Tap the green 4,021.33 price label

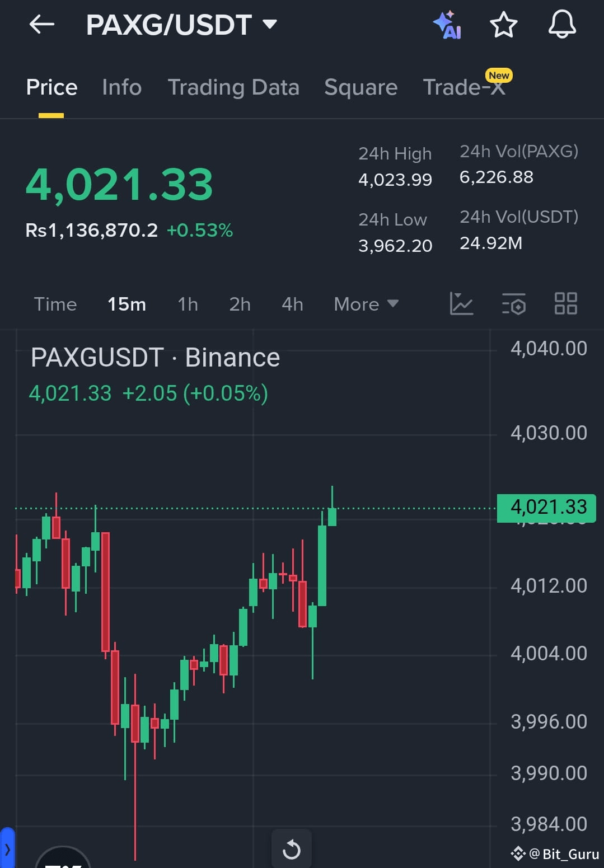click(x=546, y=507)
